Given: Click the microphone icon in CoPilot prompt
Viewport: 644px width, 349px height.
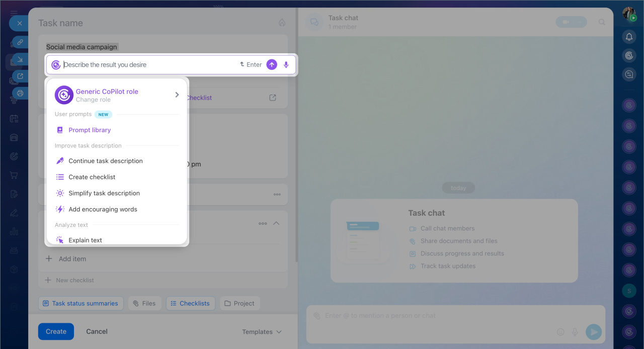Looking at the screenshot, I should point(286,65).
